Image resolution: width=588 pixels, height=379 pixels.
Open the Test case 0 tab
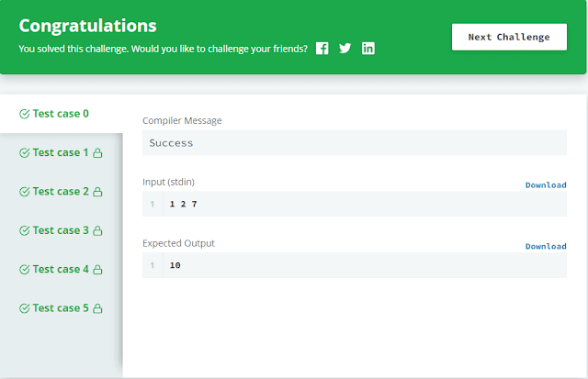coord(61,114)
